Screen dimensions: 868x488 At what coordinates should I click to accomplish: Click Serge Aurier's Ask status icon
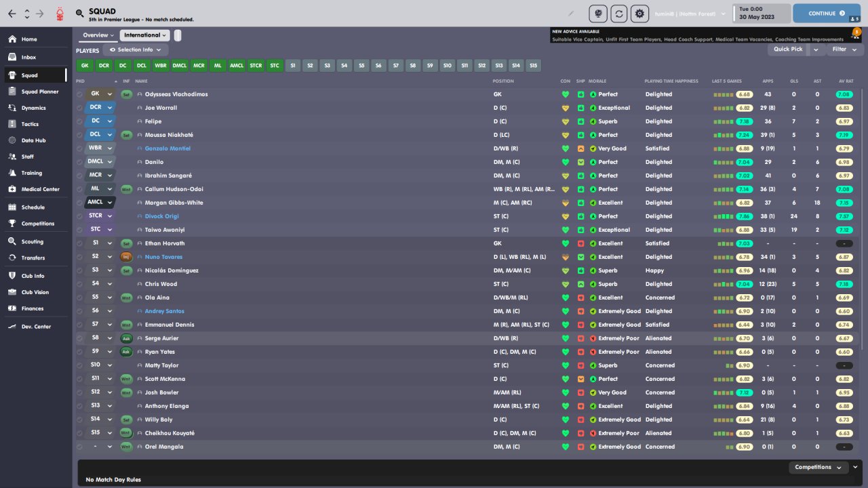pos(126,338)
